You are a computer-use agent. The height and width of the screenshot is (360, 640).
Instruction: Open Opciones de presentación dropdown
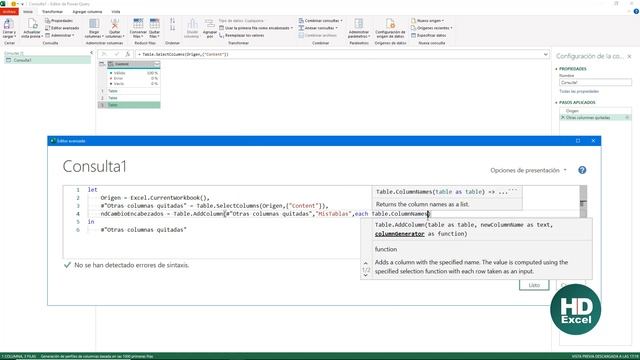(x=528, y=170)
